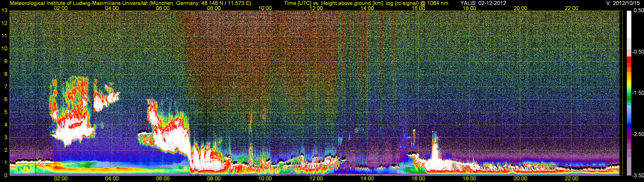The width and height of the screenshot is (644, 182).
Task: Select the 02:00 tick on bottom axis
Action: pyautogui.click(x=61, y=179)
